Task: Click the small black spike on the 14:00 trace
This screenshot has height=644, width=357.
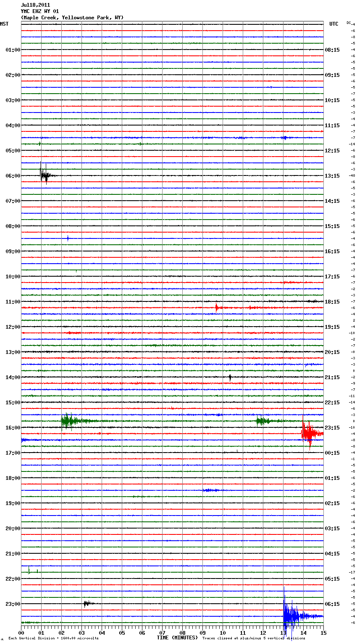Action: coord(230,378)
